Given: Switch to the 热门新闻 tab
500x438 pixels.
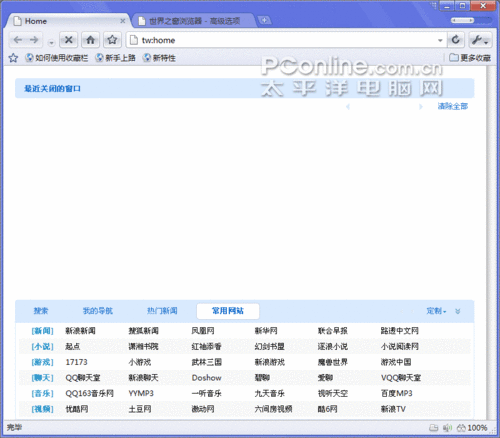Looking at the screenshot, I should pos(162,311).
